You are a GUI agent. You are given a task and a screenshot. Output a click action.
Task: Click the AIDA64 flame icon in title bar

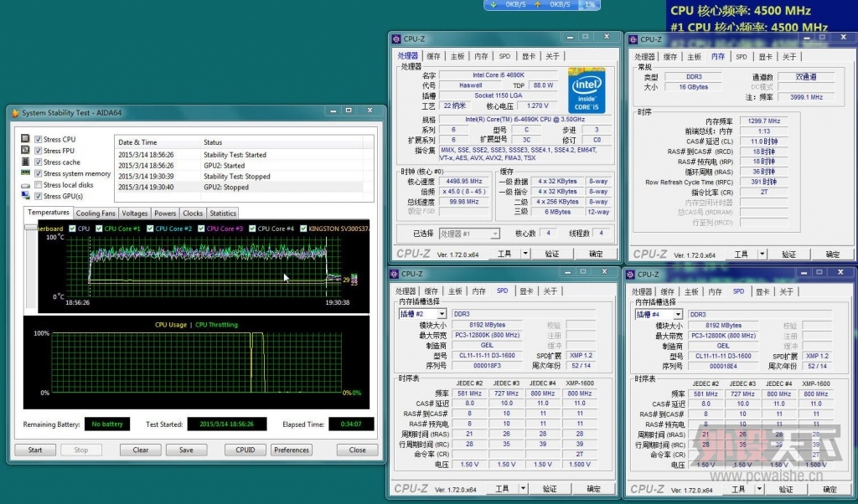coord(15,113)
